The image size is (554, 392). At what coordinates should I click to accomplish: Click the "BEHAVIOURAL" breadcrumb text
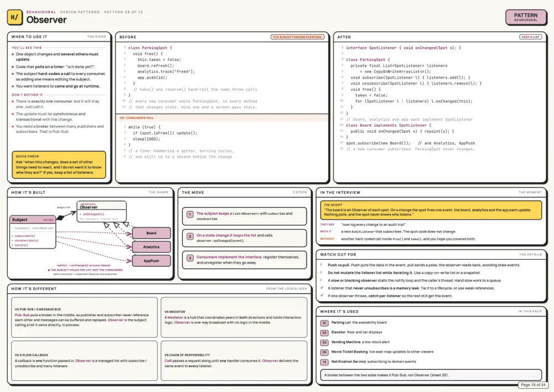coord(41,12)
